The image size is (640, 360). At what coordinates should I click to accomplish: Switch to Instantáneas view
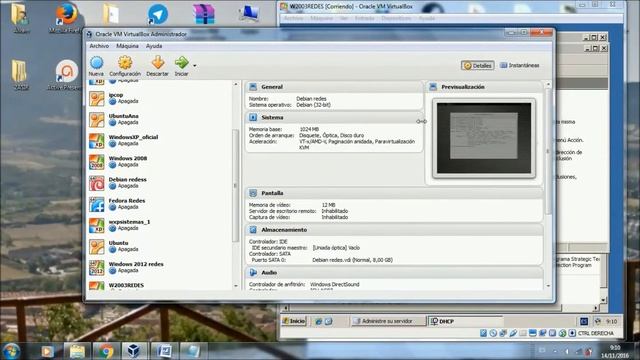pos(520,65)
